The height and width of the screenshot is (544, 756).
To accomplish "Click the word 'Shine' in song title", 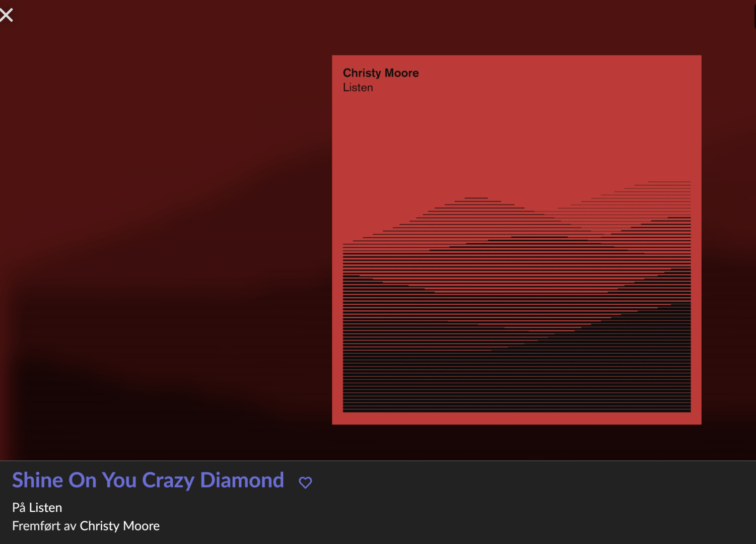I will (x=38, y=480).
